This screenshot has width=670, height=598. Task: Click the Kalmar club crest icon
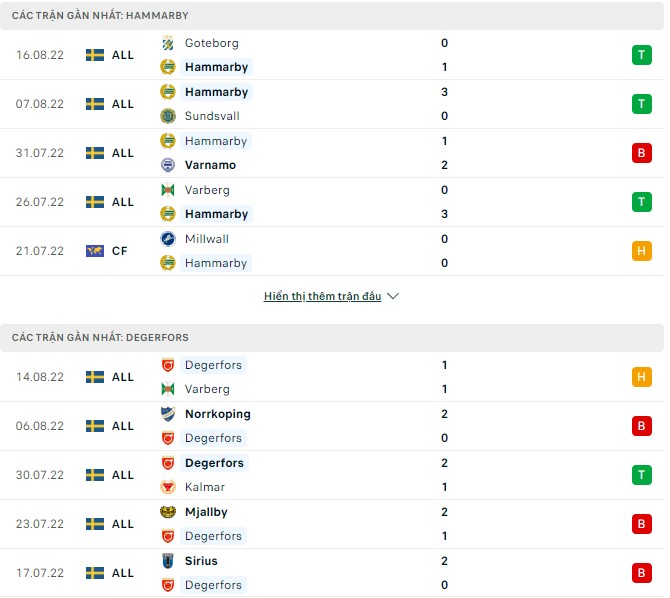click(167, 487)
